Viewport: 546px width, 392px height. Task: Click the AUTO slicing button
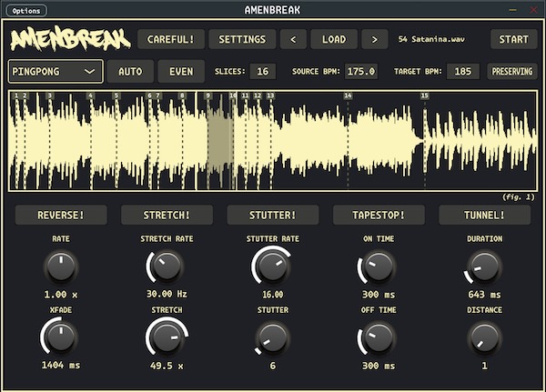coord(130,71)
